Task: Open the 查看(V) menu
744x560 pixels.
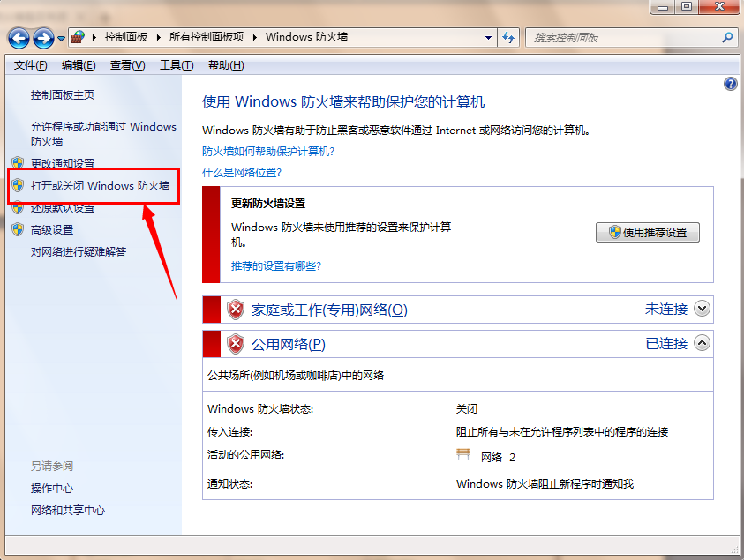Action: (x=128, y=65)
